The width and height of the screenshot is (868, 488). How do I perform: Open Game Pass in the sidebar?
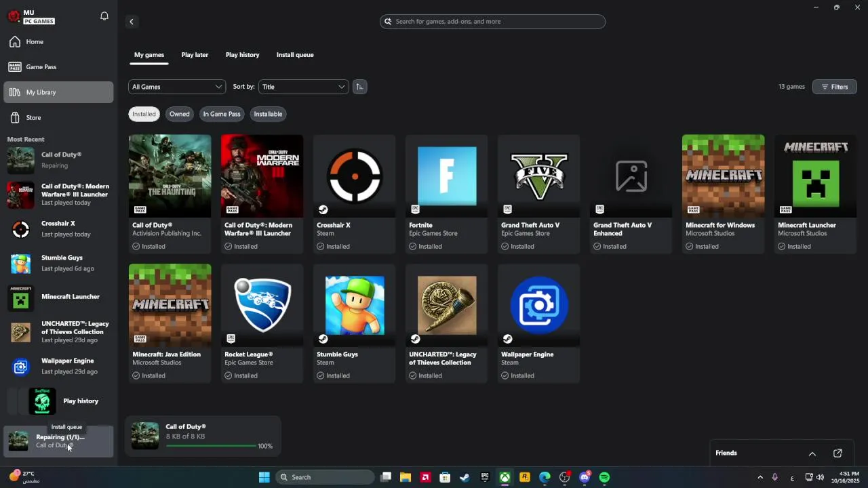pyautogui.click(x=58, y=67)
